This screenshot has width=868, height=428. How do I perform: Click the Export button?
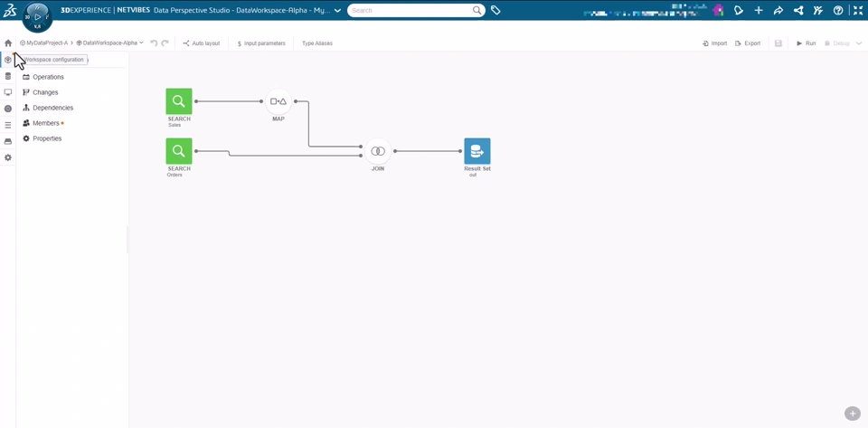click(748, 43)
